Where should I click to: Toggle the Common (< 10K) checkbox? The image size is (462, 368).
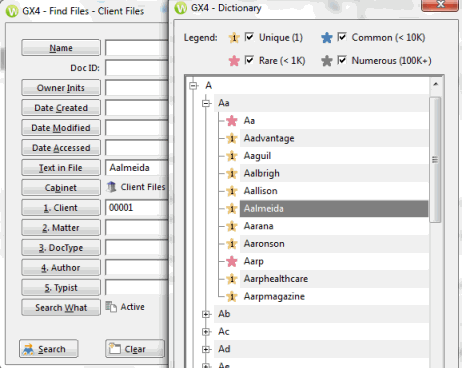tap(342, 37)
